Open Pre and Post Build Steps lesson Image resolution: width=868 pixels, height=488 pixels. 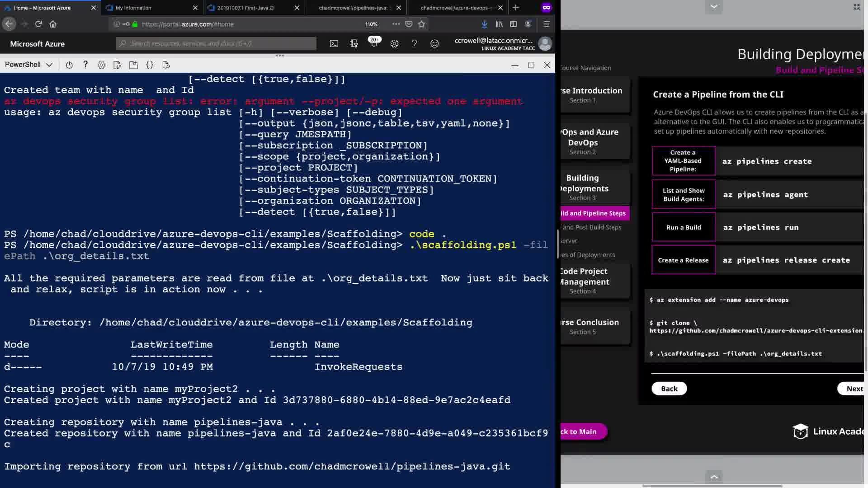[592, 227]
